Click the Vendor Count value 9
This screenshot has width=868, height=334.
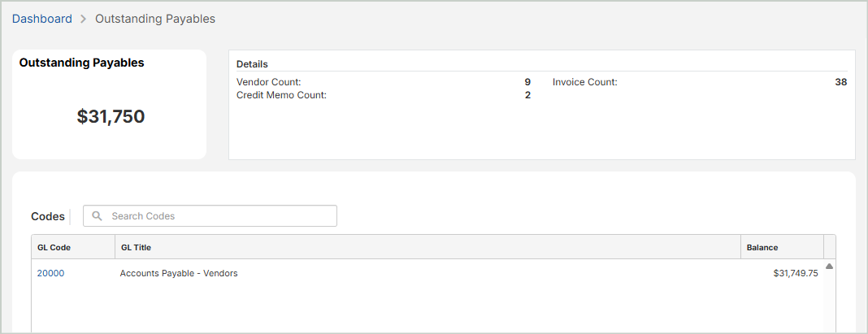tap(527, 82)
